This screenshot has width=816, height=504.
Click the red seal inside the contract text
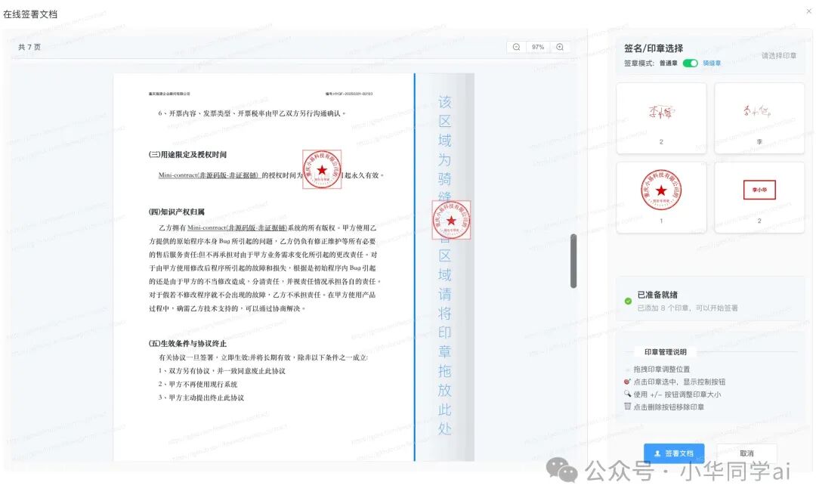click(320, 168)
